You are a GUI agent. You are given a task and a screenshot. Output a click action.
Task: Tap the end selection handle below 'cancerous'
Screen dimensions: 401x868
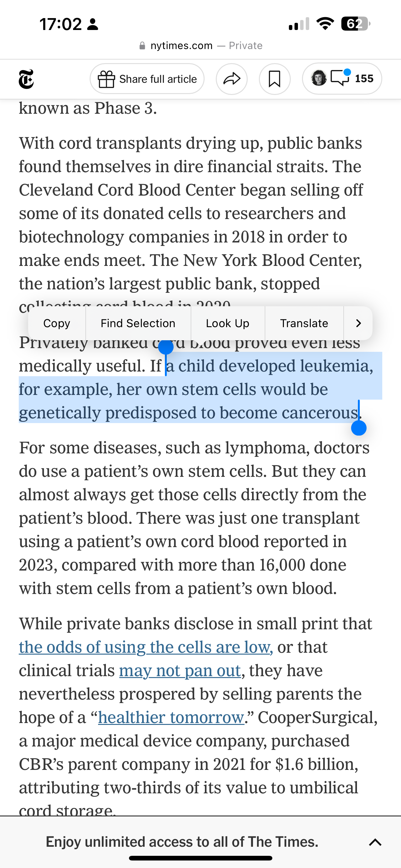pyautogui.click(x=359, y=428)
